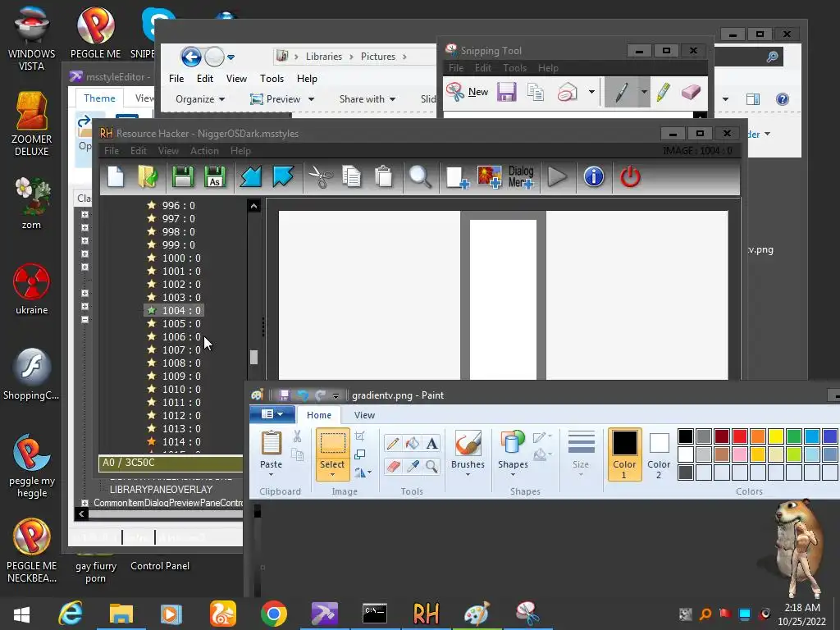Viewport: 840px width, 630px height.
Task: Pick the green color swatch in Paint
Action: pyautogui.click(x=794, y=436)
